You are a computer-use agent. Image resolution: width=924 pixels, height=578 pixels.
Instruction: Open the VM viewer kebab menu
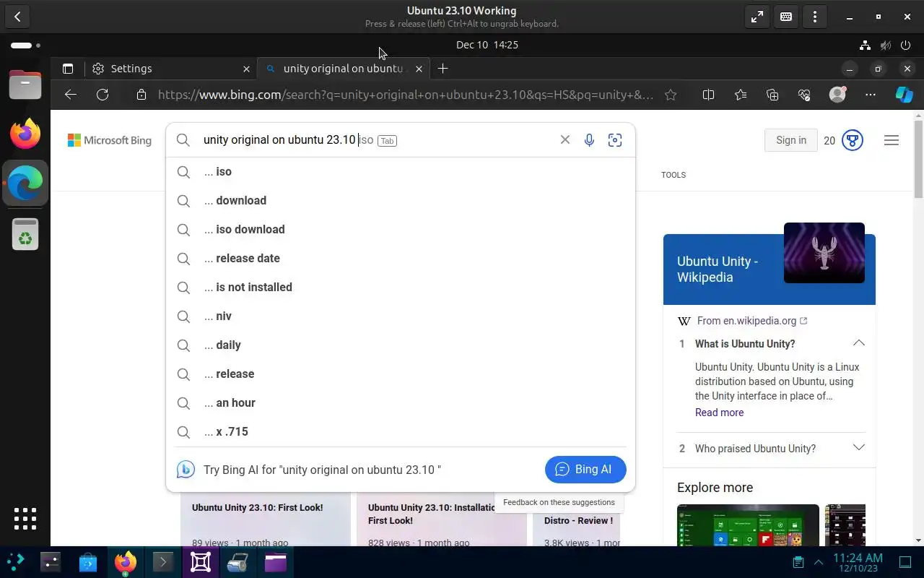(x=815, y=17)
